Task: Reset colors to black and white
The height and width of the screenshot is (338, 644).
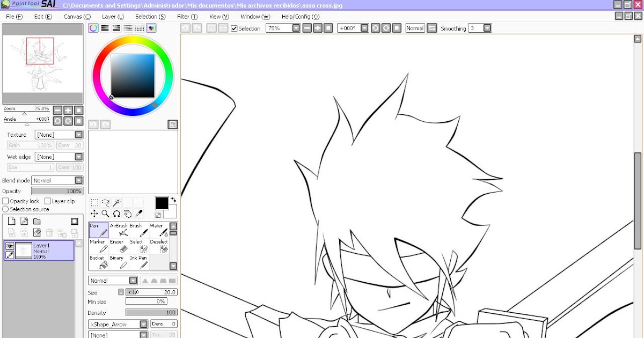Action: (x=158, y=215)
